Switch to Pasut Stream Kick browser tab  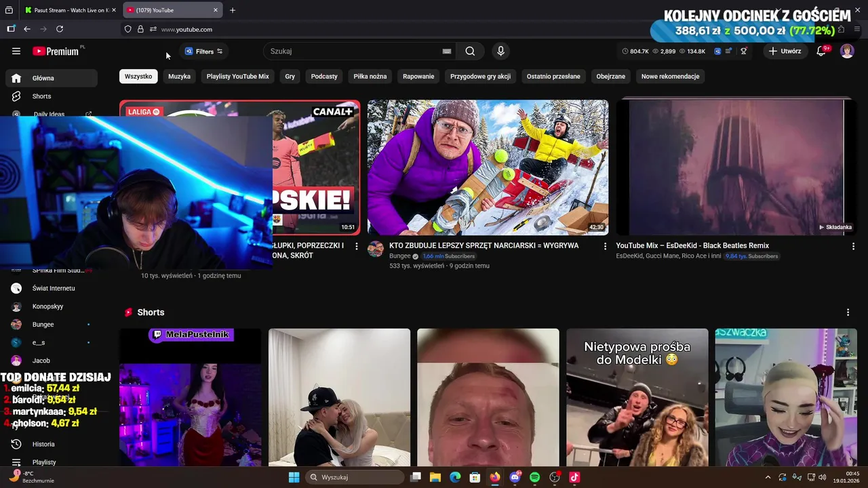(x=70, y=10)
